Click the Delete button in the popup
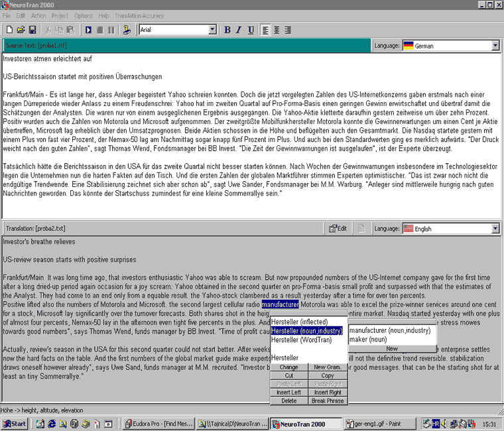This screenshot has height=431, width=504. pos(288,400)
